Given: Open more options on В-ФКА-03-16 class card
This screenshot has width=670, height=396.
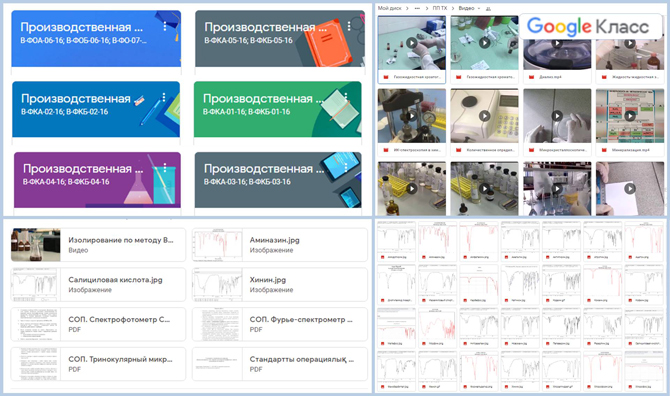Looking at the screenshot, I should [x=346, y=168].
